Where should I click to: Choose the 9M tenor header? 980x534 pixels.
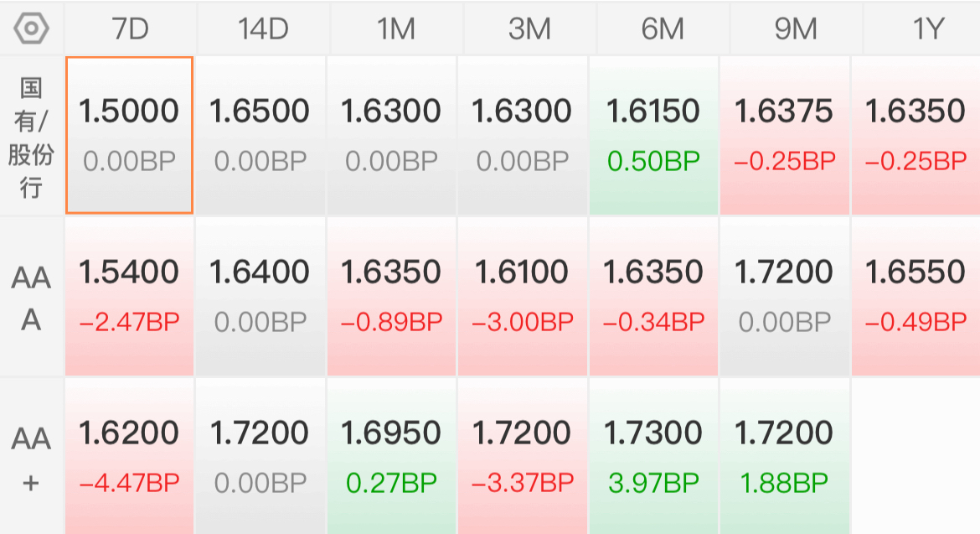[x=795, y=29]
